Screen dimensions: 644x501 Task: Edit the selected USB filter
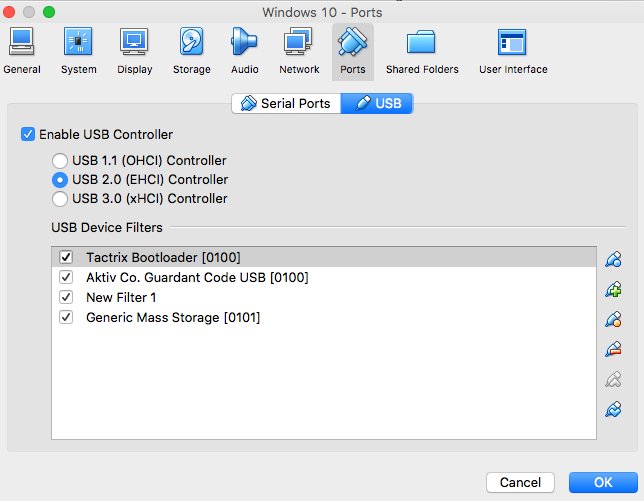613,319
